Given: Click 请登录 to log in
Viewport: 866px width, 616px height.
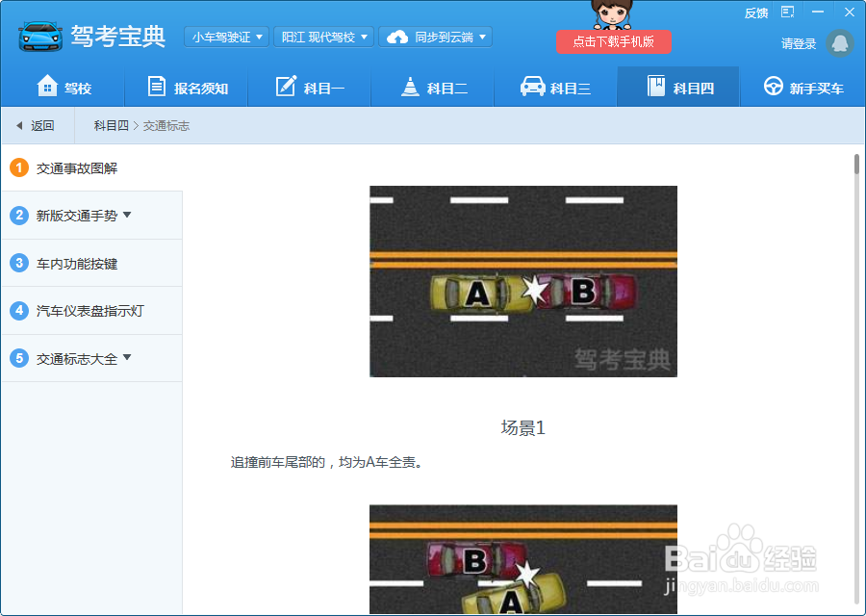Looking at the screenshot, I should tap(799, 43).
